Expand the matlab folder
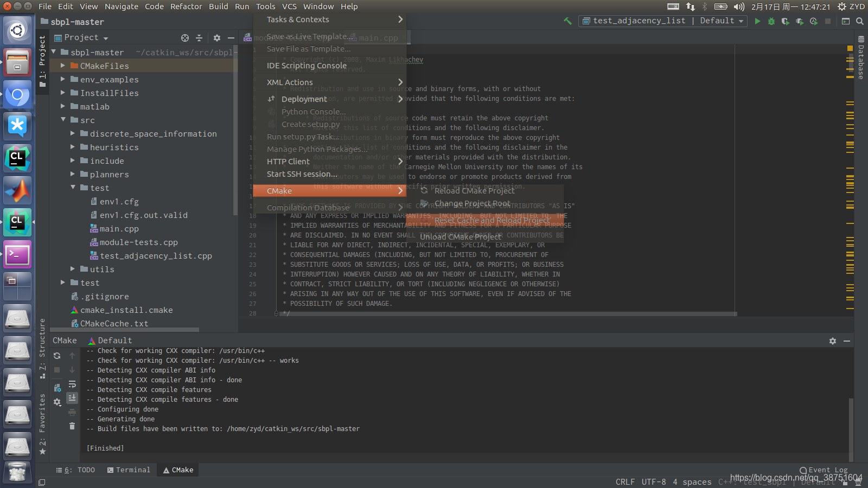The width and height of the screenshot is (868, 488). pos(63,106)
